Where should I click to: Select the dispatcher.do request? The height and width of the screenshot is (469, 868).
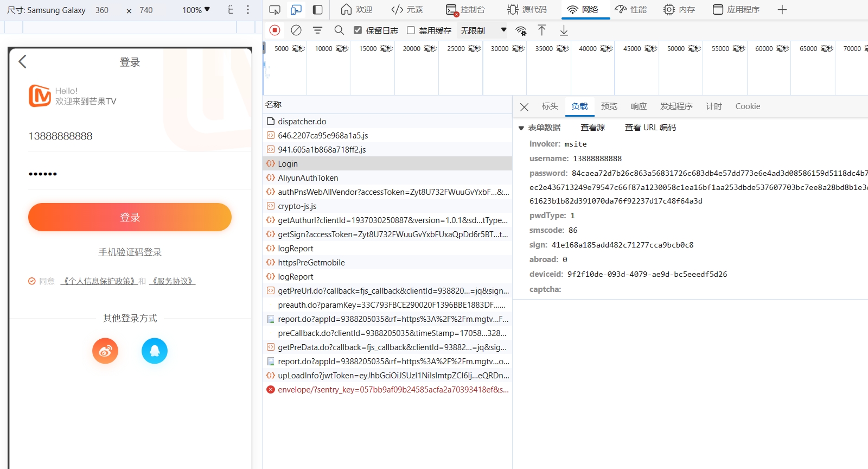[387, 122]
